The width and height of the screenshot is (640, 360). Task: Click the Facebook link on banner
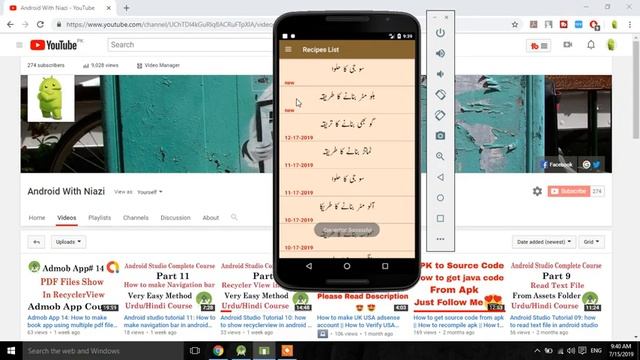[556, 164]
